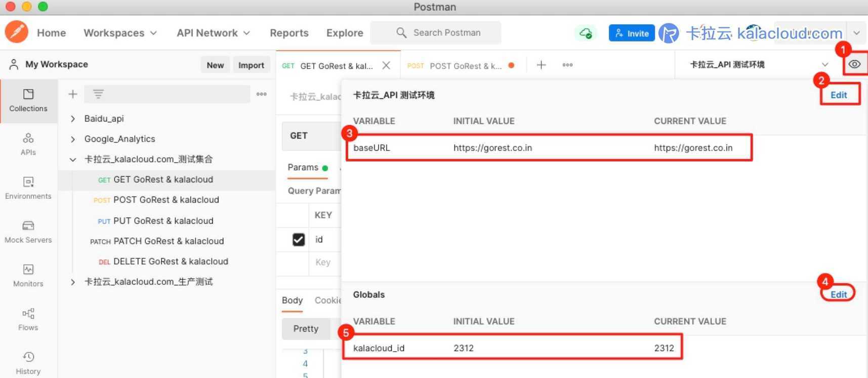Screen dimensions: 868x378
Task: Open Explore in the top navigation
Action: click(x=345, y=33)
